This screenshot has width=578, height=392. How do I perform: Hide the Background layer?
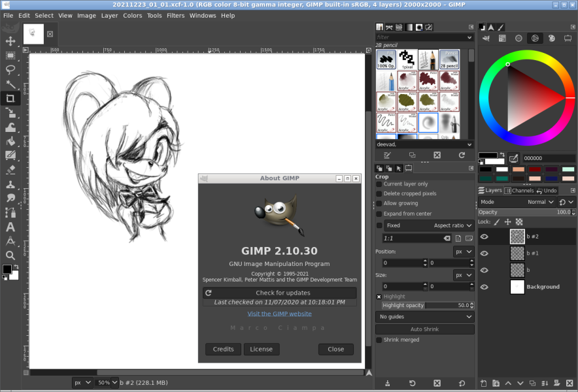pos(484,287)
